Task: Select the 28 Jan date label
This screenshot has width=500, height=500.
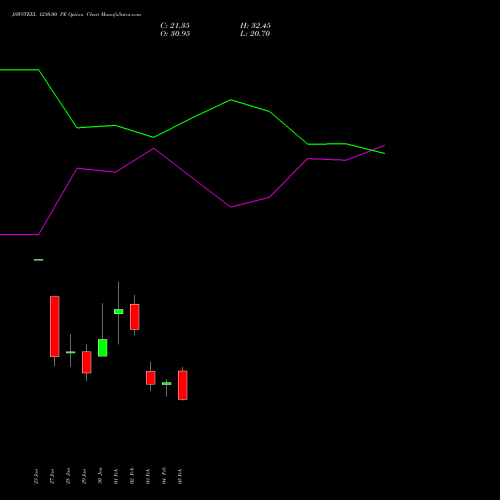Action: pyautogui.click(x=68, y=476)
